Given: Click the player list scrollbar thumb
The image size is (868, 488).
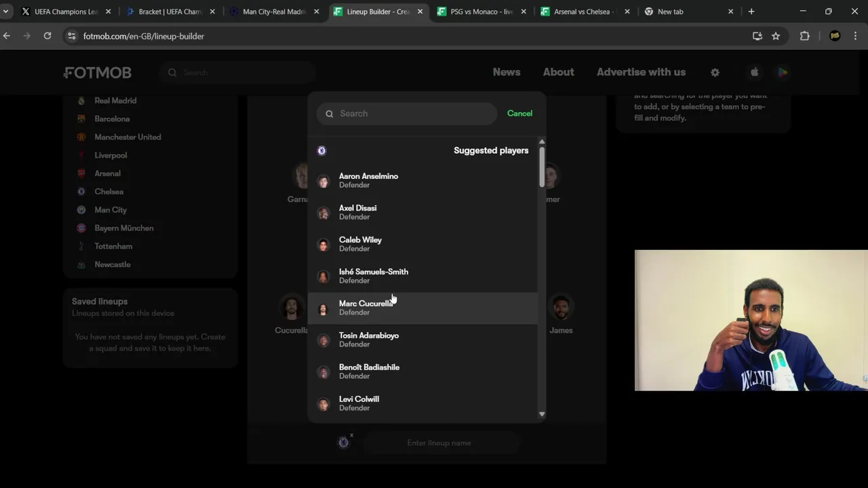Looking at the screenshot, I should point(542,167).
